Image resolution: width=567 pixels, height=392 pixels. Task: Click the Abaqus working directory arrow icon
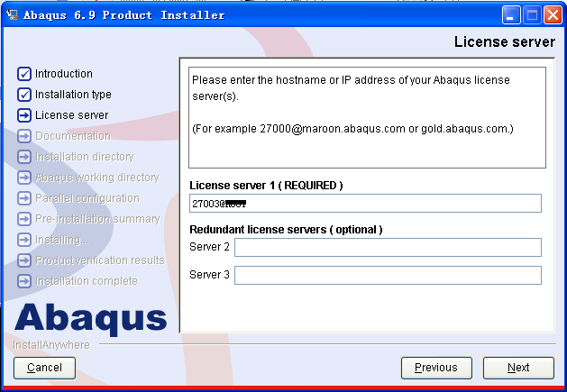pyautogui.click(x=24, y=178)
